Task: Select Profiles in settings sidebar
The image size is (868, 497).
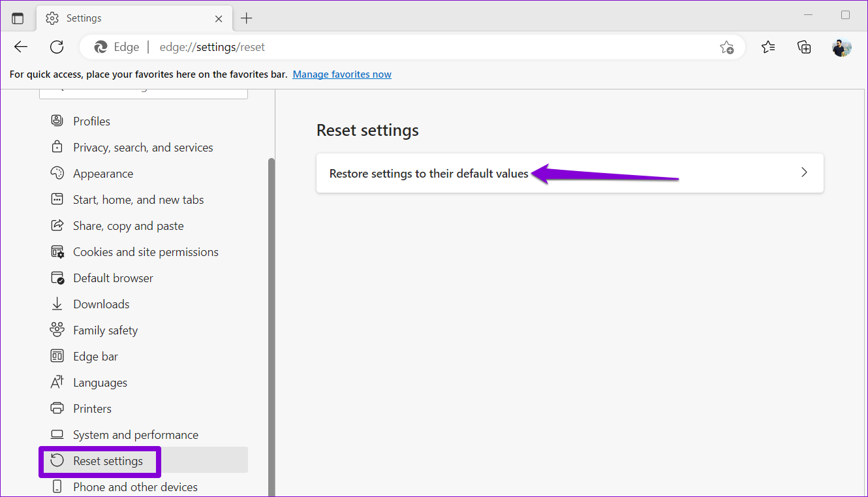Action: click(91, 121)
